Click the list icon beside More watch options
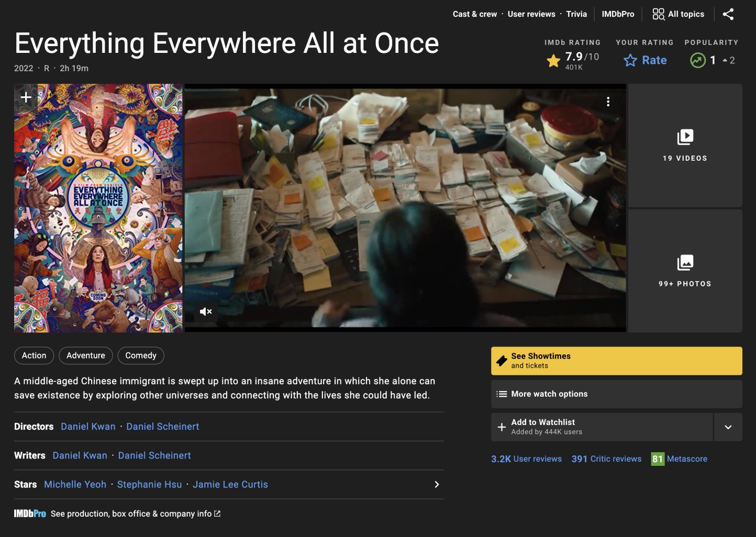The width and height of the screenshot is (756, 537). 502,394
